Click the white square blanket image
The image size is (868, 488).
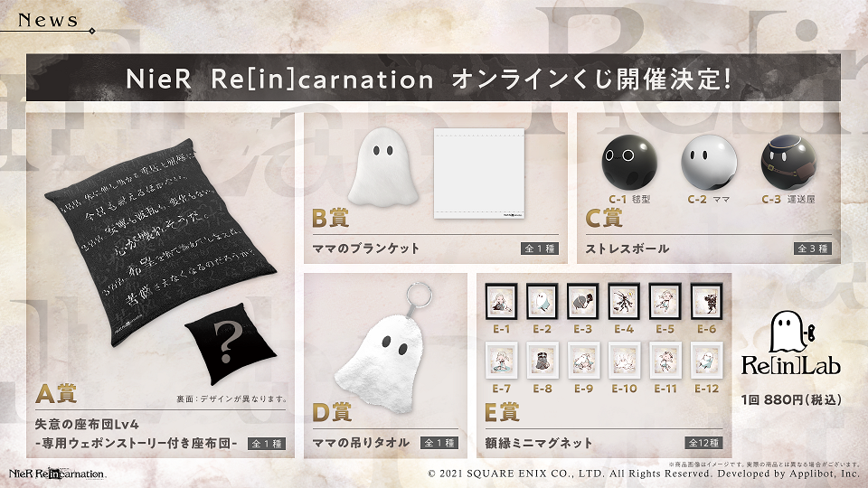pyautogui.click(x=479, y=174)
